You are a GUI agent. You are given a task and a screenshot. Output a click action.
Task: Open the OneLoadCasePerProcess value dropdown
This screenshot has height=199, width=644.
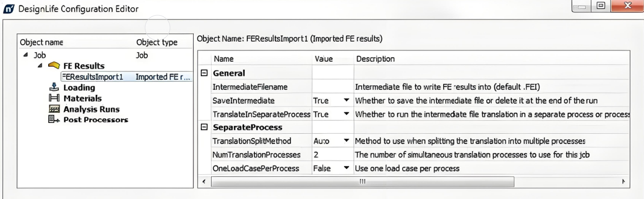tap(346, 169)
